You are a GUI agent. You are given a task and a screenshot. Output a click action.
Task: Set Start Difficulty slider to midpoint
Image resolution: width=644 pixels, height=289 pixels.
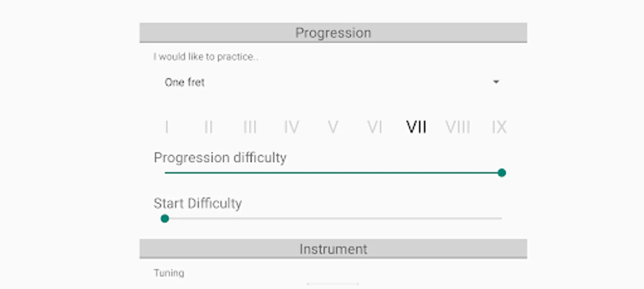(x=333, y=219)
